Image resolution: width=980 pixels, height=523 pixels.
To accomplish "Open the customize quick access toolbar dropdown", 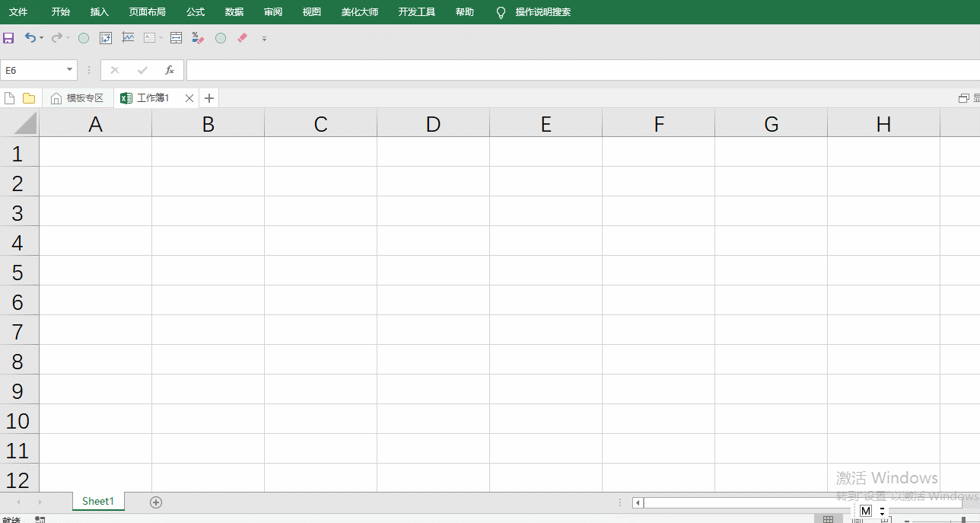I will click(x=264, y=38).
